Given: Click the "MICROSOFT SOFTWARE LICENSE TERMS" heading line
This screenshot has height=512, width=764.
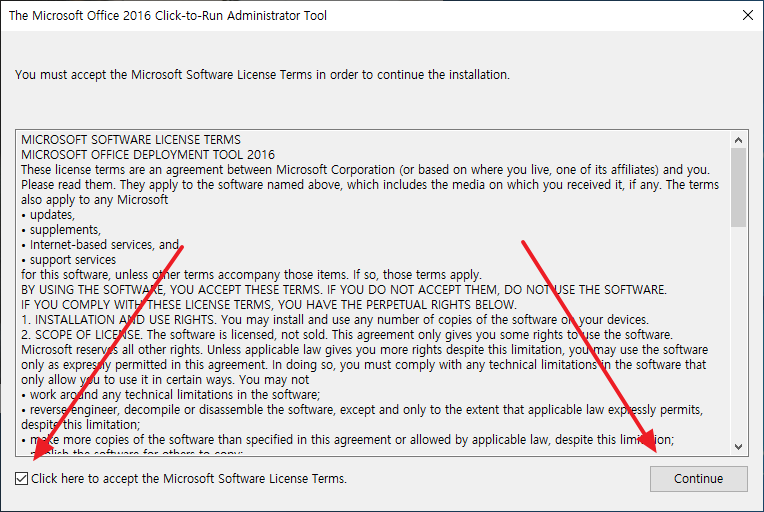Looking at the screenshot, I should click(131, 140).
